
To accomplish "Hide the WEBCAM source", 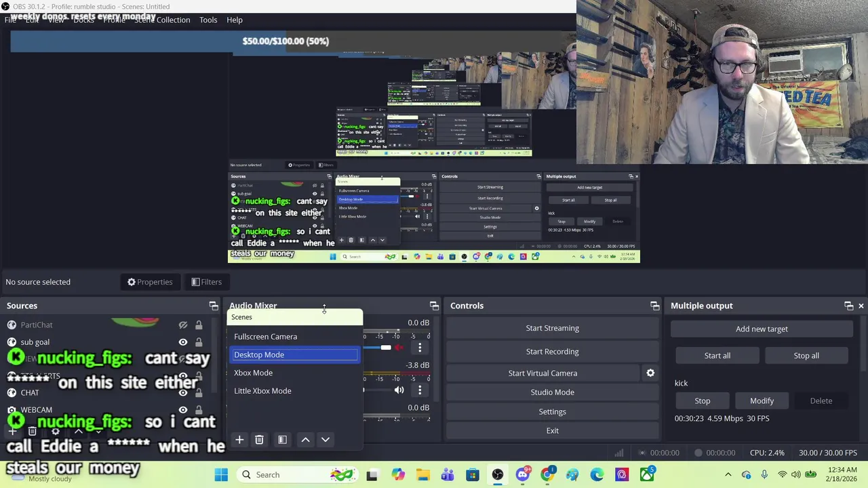I will click(x=182, y=409).
